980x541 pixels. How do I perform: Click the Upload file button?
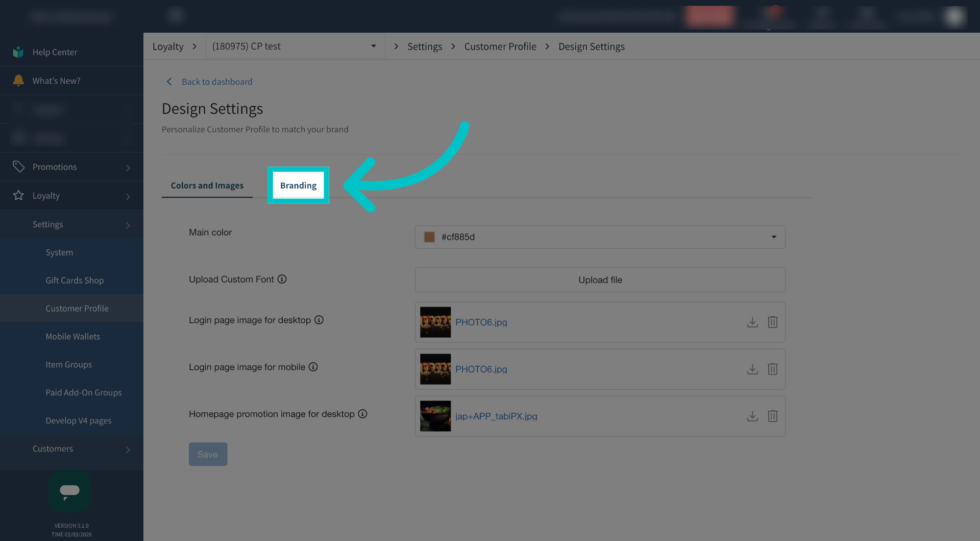click(600, 280)
